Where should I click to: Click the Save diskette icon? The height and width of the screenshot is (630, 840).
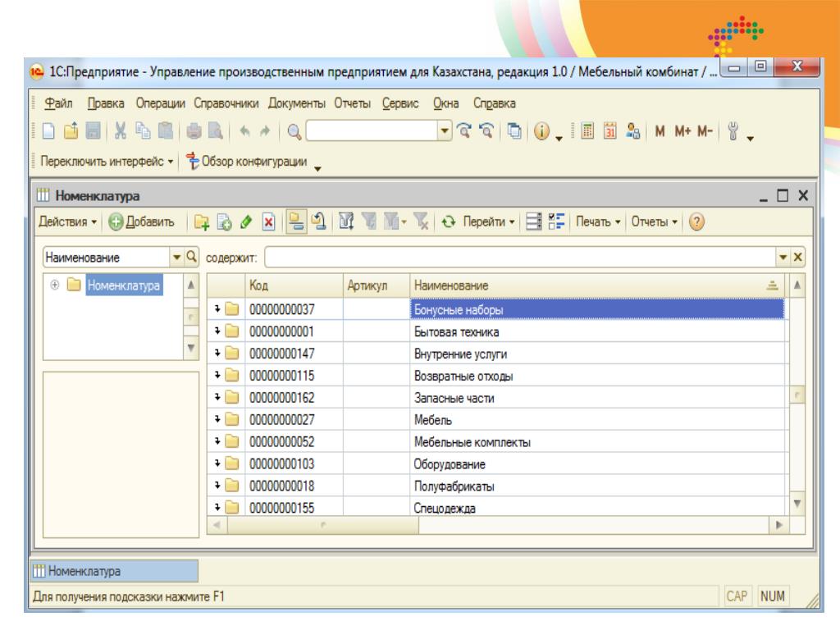[x=94, y=130]
